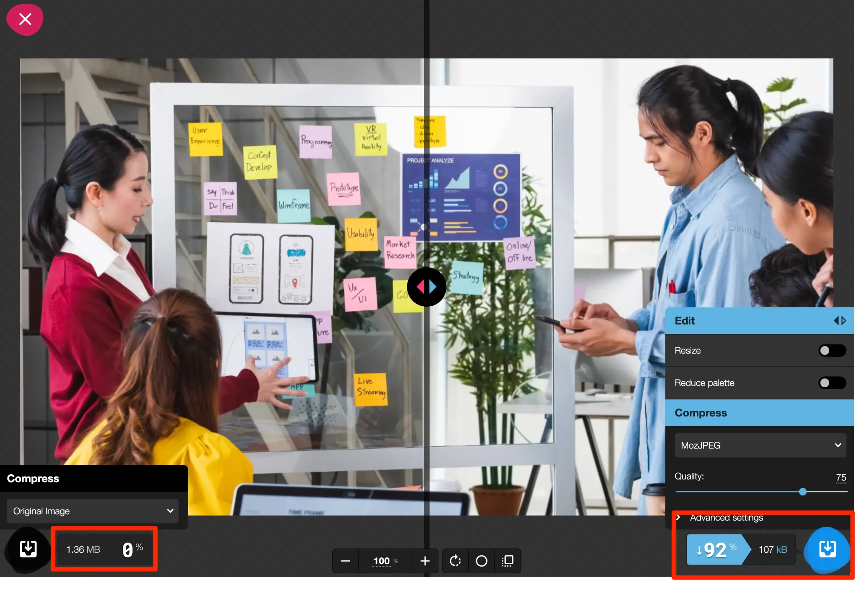Click the swap sides arrows in Edit header
The image size is (868, 593).
[x=840, y=321]
